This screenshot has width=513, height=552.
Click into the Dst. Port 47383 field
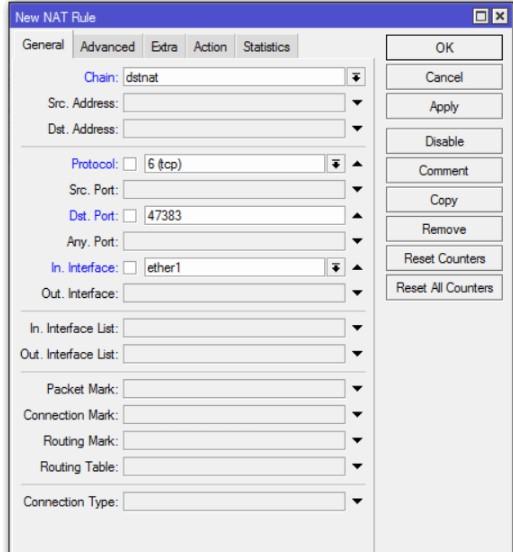click(244, 216)
